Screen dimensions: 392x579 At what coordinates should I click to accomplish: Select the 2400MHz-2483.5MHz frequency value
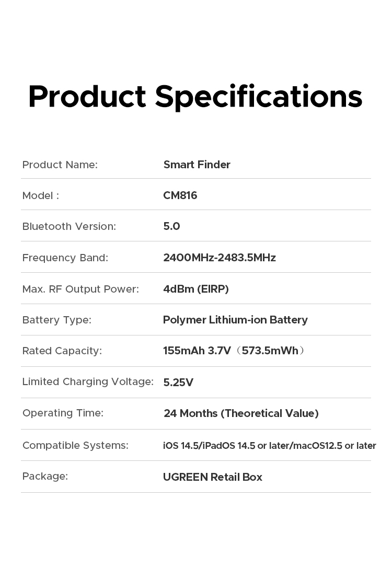point(219,258)
